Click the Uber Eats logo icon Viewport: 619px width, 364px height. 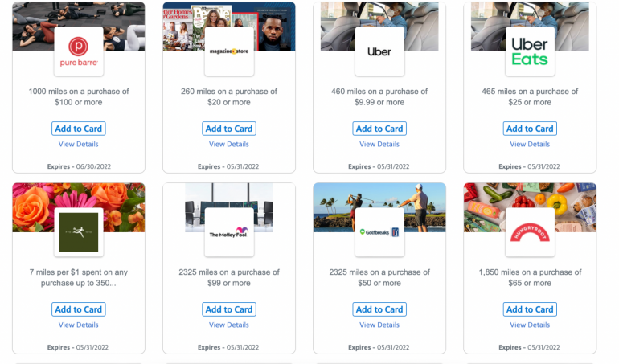530,51
